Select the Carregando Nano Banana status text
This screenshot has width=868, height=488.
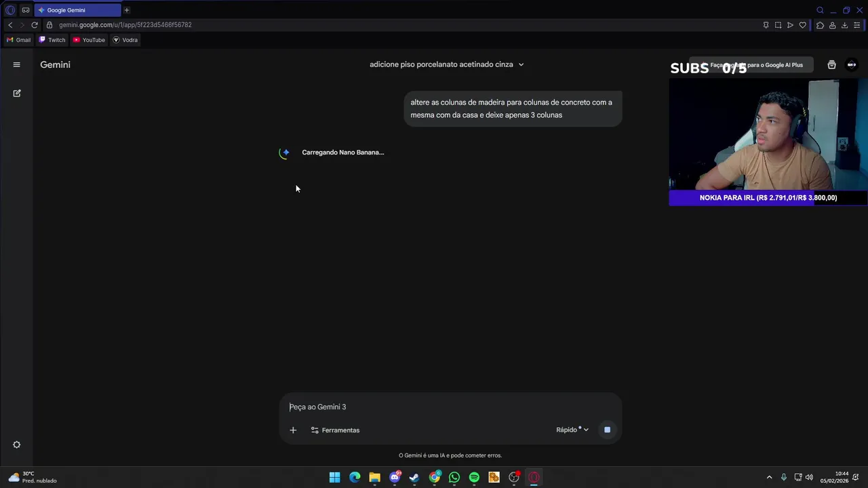pyautogui.click(x=342, y=152)
